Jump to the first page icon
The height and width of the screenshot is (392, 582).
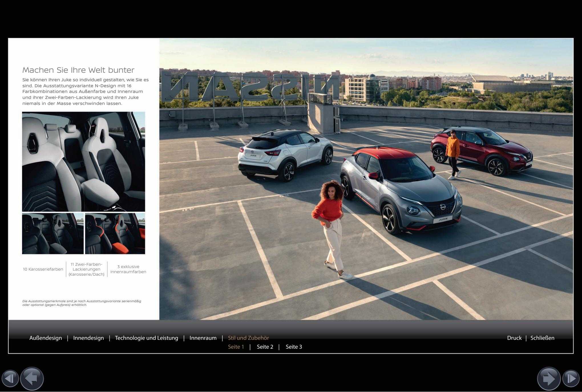point(10,379)
